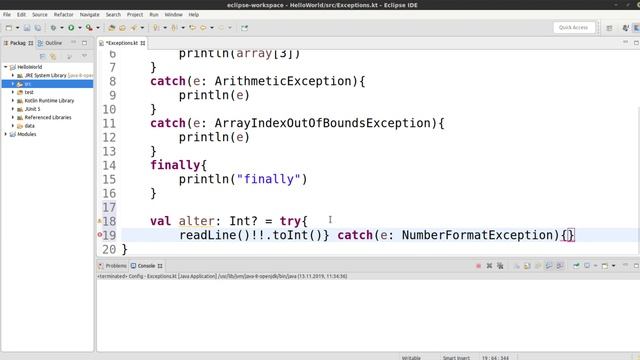Viewport: 640px width, 360px height.
Task: Switch to the Console tab
Action: click(146, 266)
